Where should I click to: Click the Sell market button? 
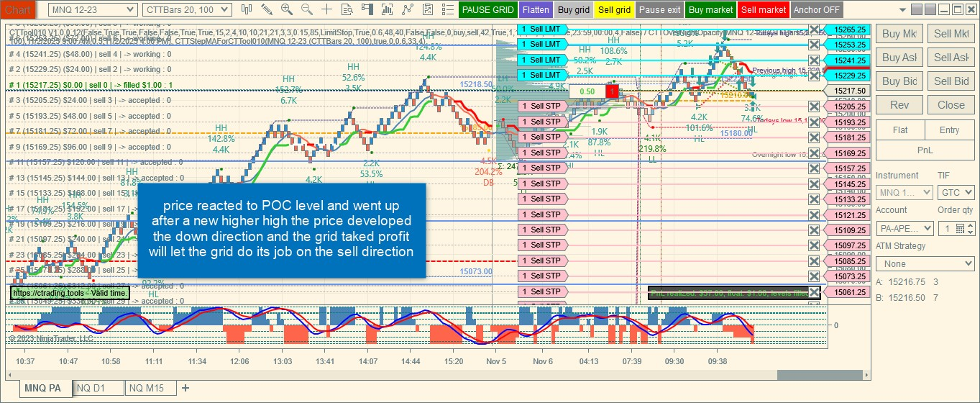[x=763, y=10]
